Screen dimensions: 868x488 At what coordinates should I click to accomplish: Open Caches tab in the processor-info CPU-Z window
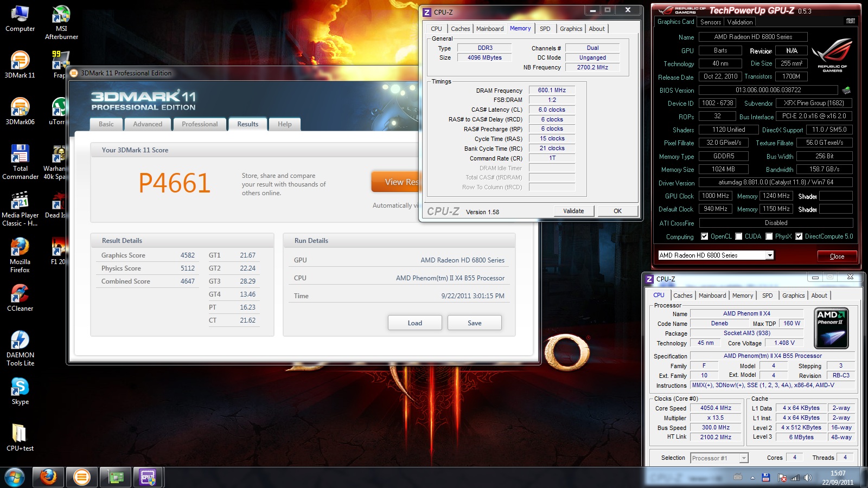click(683, 296)
